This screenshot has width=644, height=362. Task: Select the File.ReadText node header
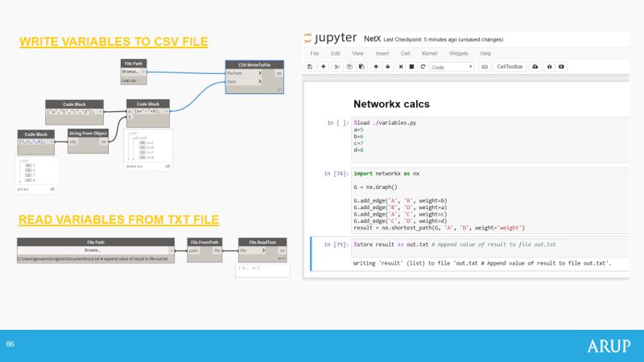(262, 242)
